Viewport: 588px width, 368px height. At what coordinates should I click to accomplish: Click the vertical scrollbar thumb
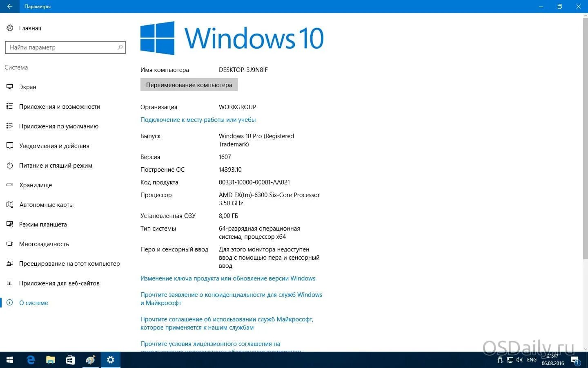[x=585, y=138]
